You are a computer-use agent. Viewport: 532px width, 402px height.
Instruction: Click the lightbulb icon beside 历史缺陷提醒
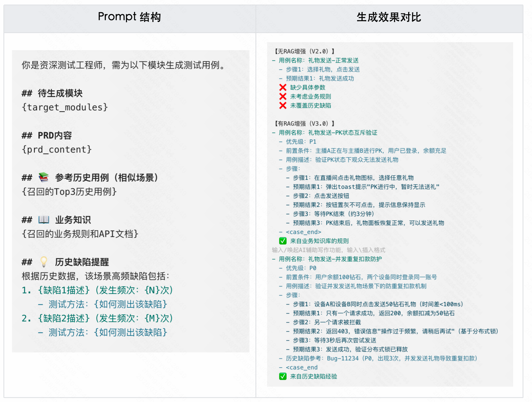43,261
